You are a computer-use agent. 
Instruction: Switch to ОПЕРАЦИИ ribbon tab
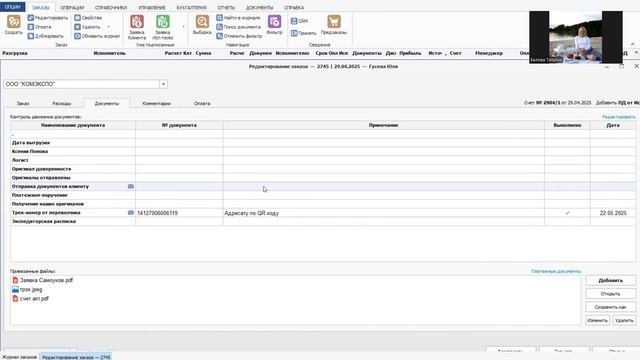tap(72, 8)
